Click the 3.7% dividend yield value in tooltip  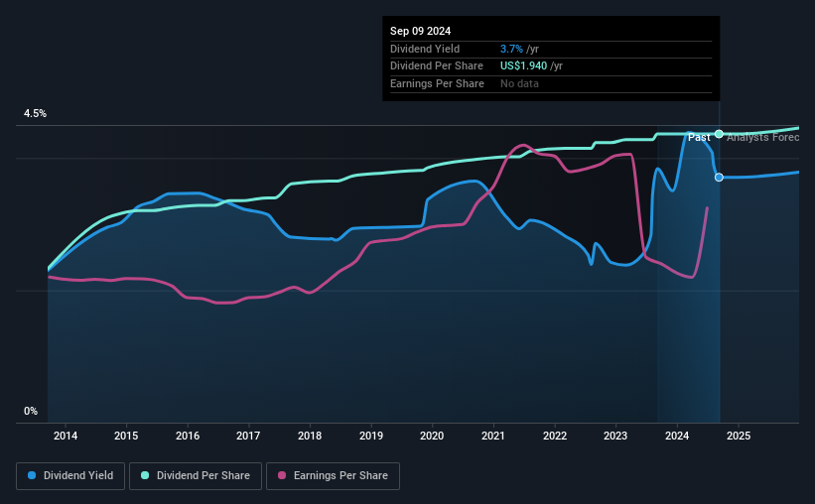coord(511,49)
